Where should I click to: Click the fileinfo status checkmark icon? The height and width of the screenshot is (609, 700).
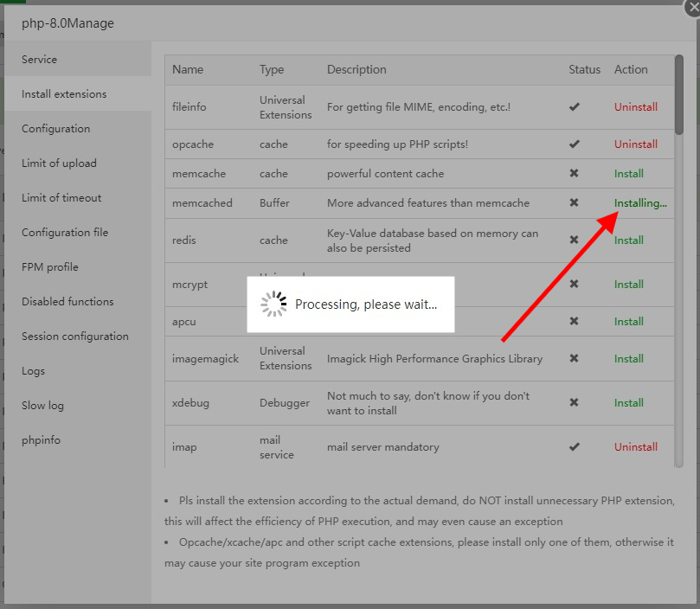(x=574, y=107)
